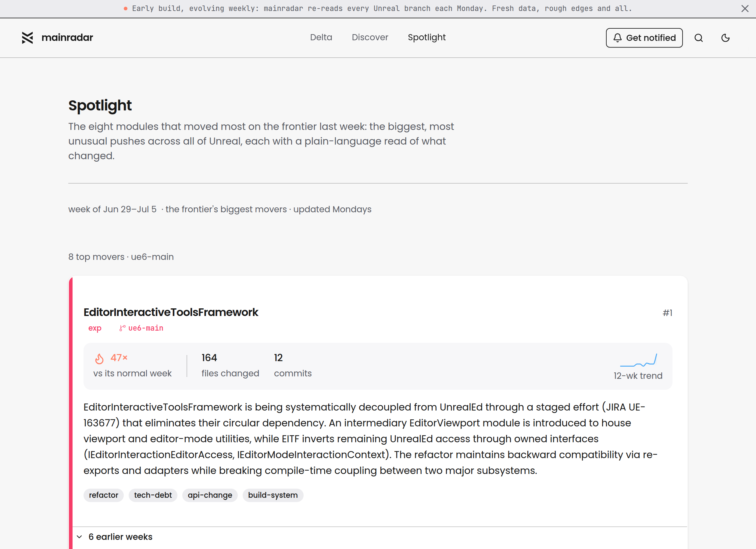Click the '8 top movers · ue6-main' text

coord(121,257)
